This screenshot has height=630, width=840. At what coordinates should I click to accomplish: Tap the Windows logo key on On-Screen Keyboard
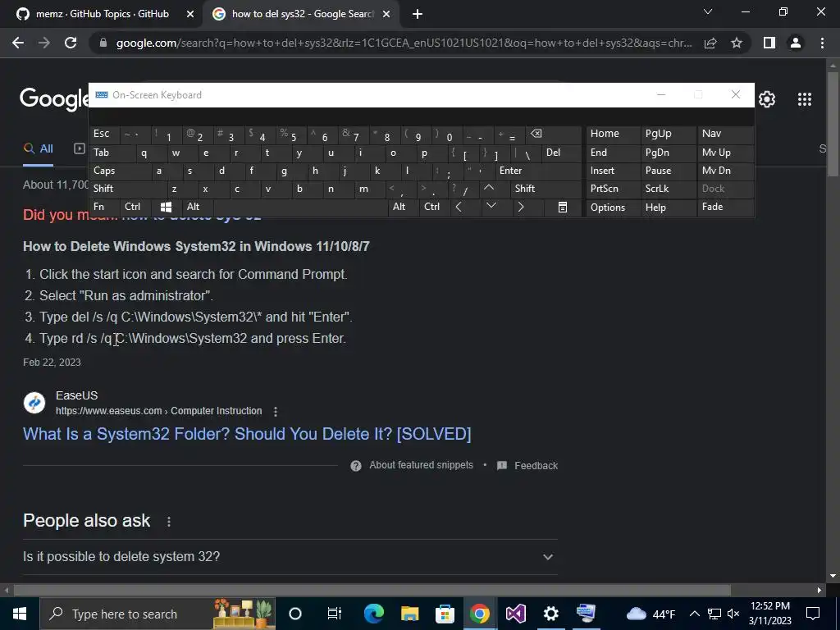pos(166,207)
